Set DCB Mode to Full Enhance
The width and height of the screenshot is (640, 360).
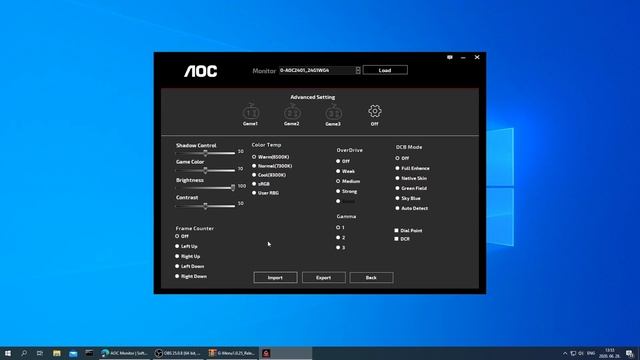(x=412, y=168)
